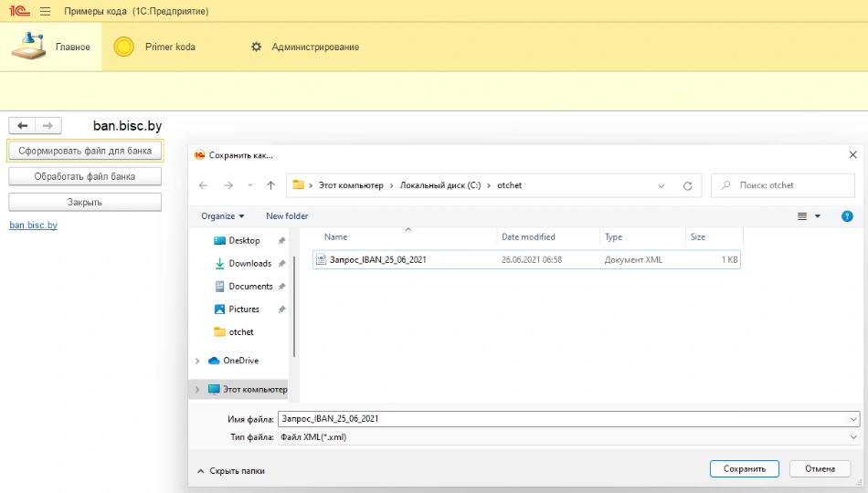Open the address bar path history dropdown

click(662, 185)
